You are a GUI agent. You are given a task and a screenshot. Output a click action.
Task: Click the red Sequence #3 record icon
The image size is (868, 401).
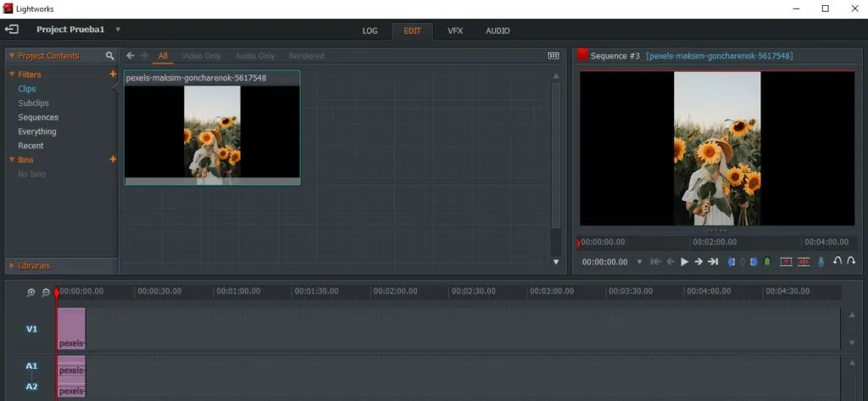582,55
